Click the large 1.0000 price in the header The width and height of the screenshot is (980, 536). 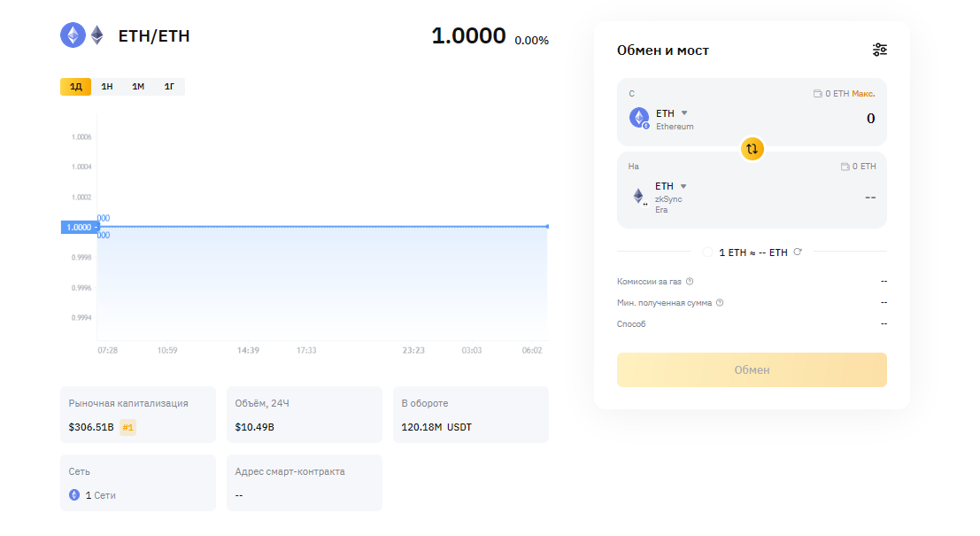(468, 35)
